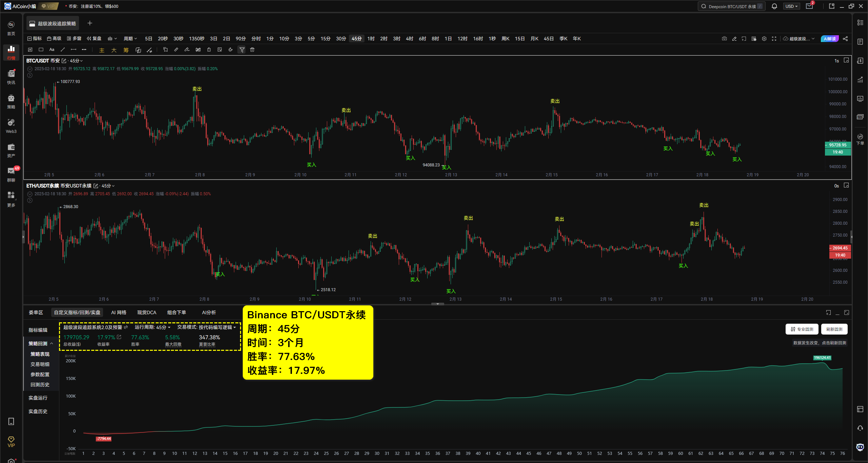Switch to the AI分析 tab
The width and height of the screenshot is (868, 463).
(209, 312)
